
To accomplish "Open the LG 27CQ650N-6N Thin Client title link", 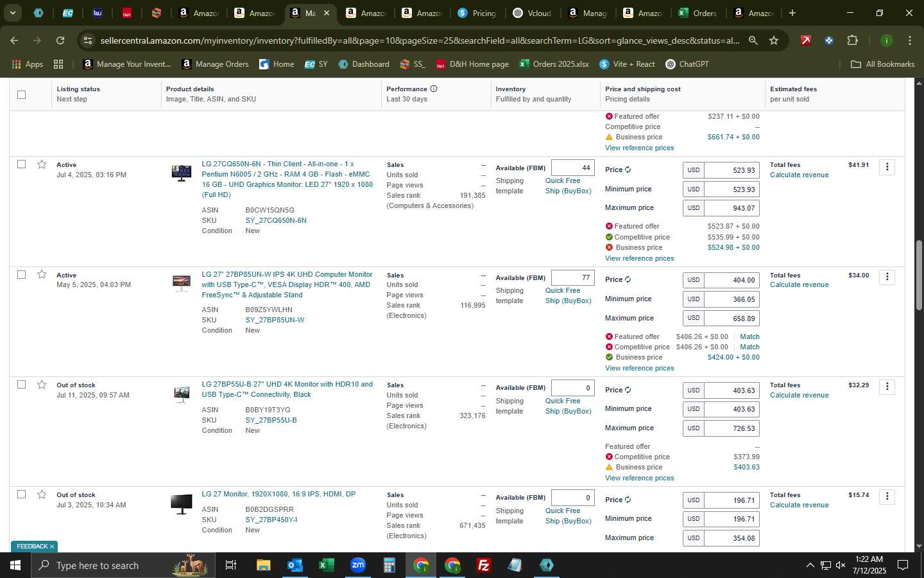I will [287, 179].
